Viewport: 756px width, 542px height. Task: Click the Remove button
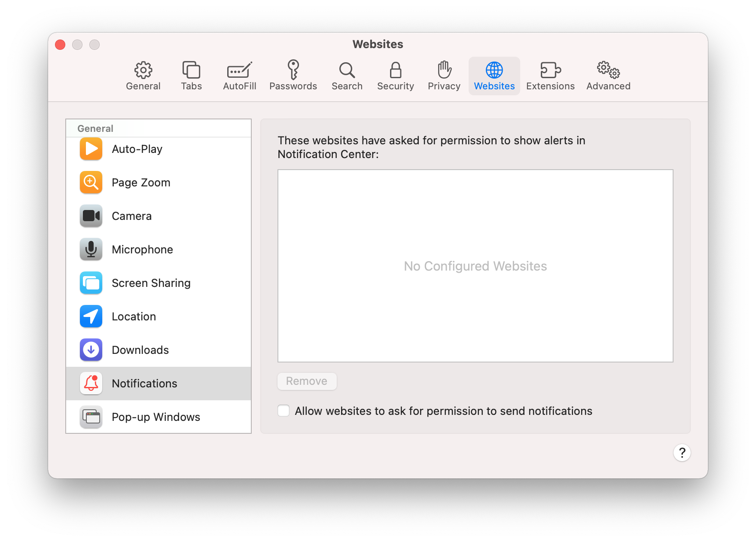click(x=307, y=381)
